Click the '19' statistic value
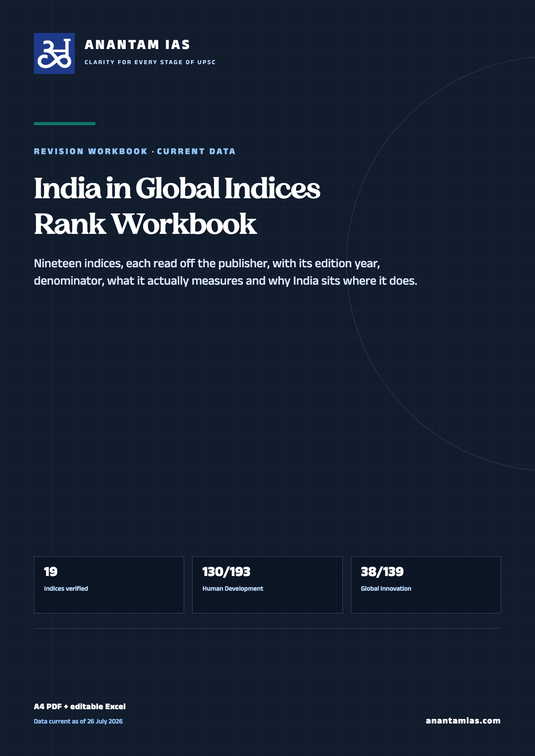This screenshot has width=535, height=756. tap(51, 572)
